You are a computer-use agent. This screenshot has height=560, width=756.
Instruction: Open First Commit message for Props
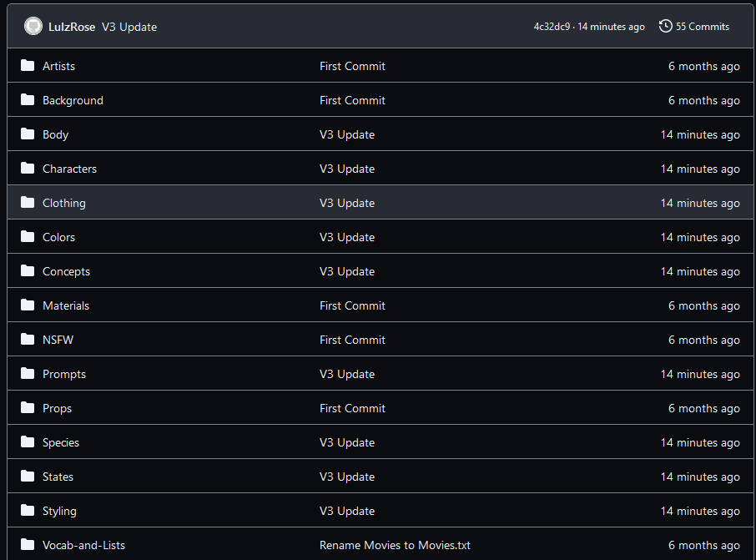(x=352, y=408)
